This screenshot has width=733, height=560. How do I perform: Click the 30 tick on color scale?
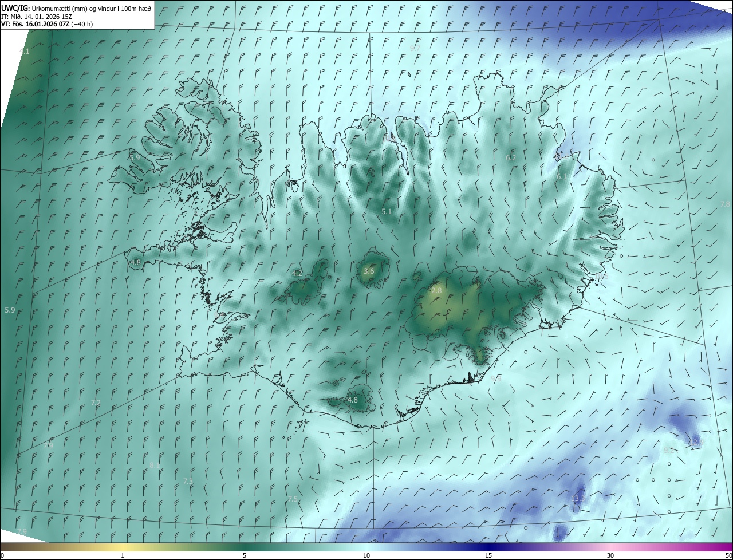point(610,555)
